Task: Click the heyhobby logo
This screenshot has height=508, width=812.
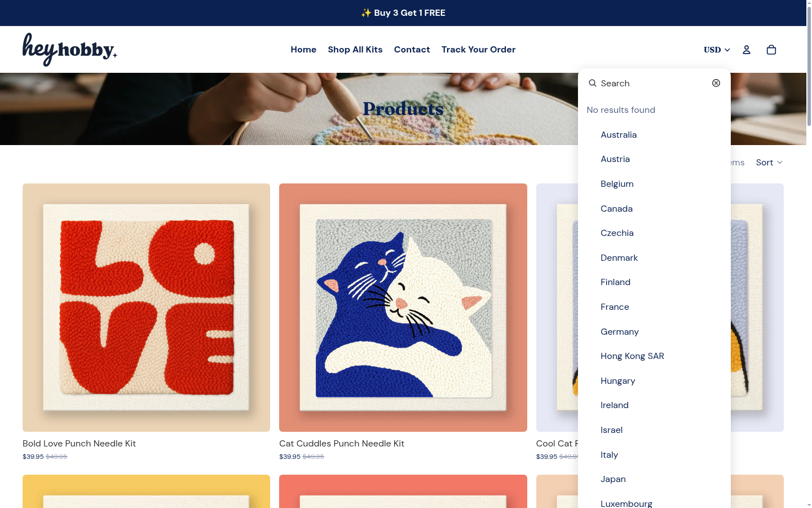Action: point(70,50)
